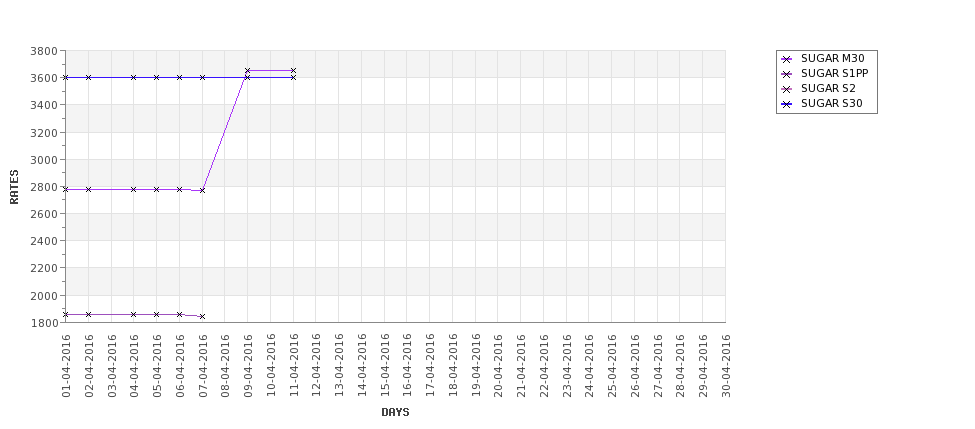This screenshot has width=975, height=429.
Task: Click the 3600 data point on 11-04-2016
Action: (x=293, y=77)
